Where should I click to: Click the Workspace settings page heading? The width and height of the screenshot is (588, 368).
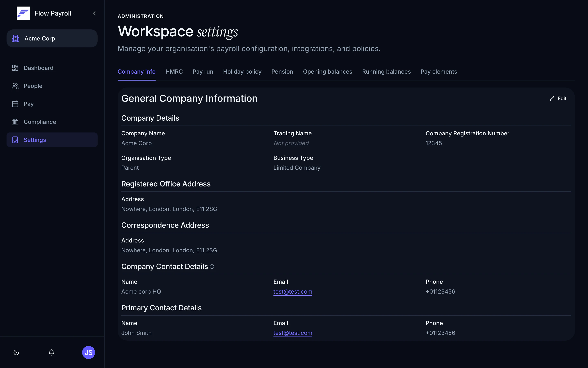178,32
